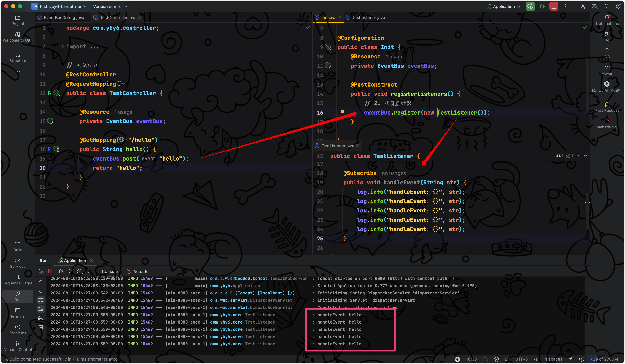Toggle soft-wrap in the Run console
The image size is (625, 364).
click(41, 300)
